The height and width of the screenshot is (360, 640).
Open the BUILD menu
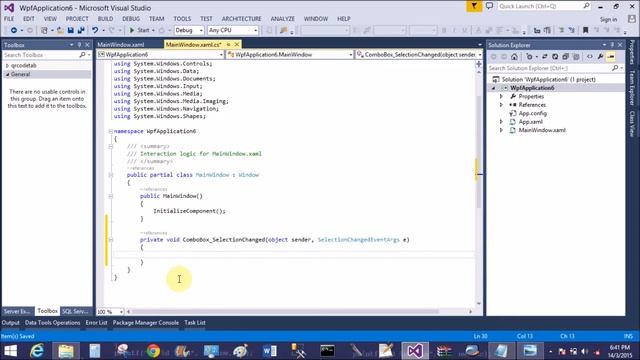(x=105, y=19)
